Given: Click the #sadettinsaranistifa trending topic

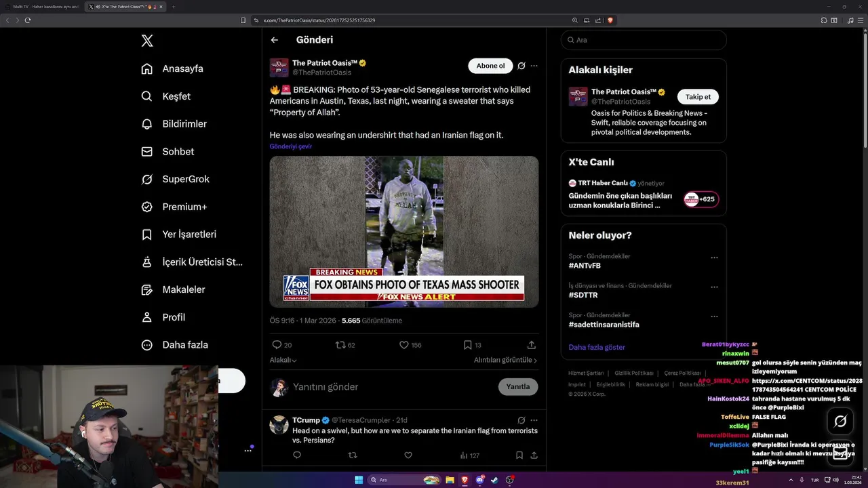Looking at the screenshot, I should coord(604,325).
